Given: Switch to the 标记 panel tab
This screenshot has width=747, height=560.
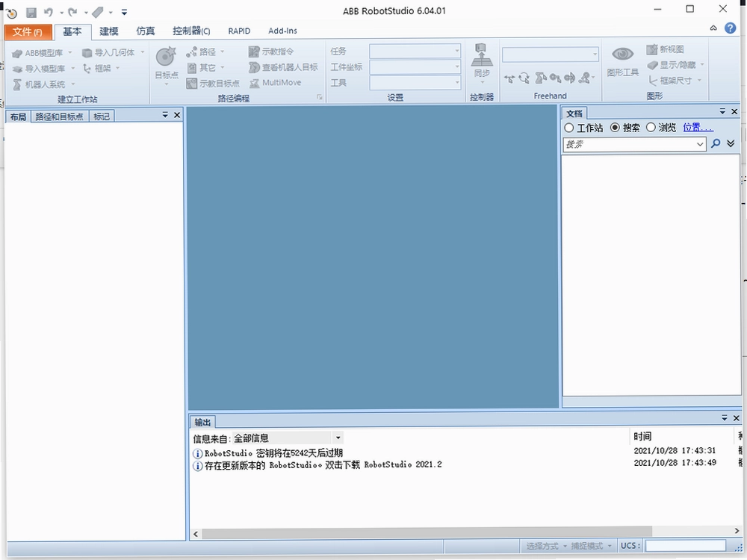Looking at the screenshot, I should (102, 116).
